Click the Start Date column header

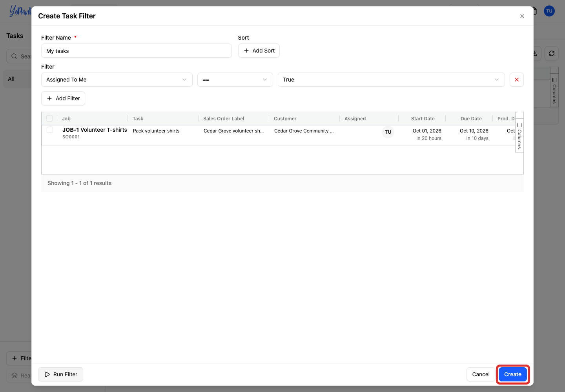point(423,119)
